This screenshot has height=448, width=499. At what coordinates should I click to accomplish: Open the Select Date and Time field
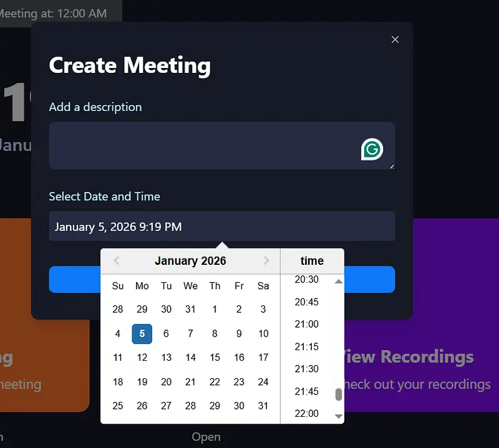pyautogui.click(x=221, y=227)
